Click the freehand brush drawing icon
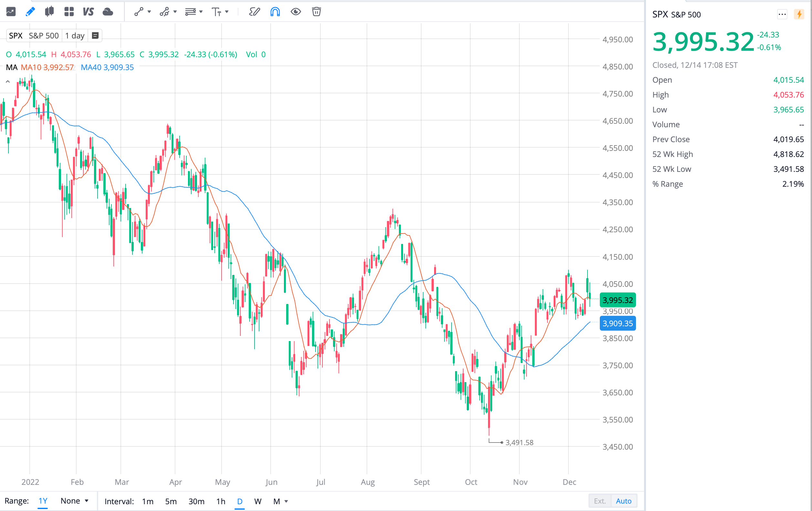This screenshot has width=812, height=511. [254, 12]
